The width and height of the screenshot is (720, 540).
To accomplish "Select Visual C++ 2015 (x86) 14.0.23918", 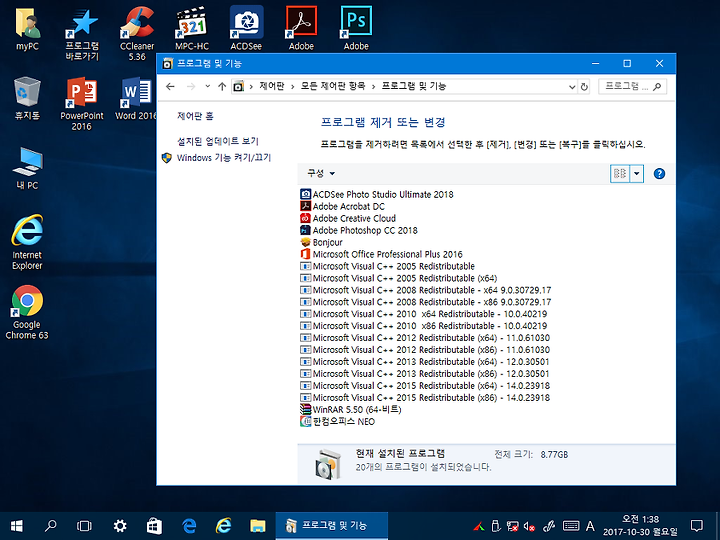I will tap(425, 398).
